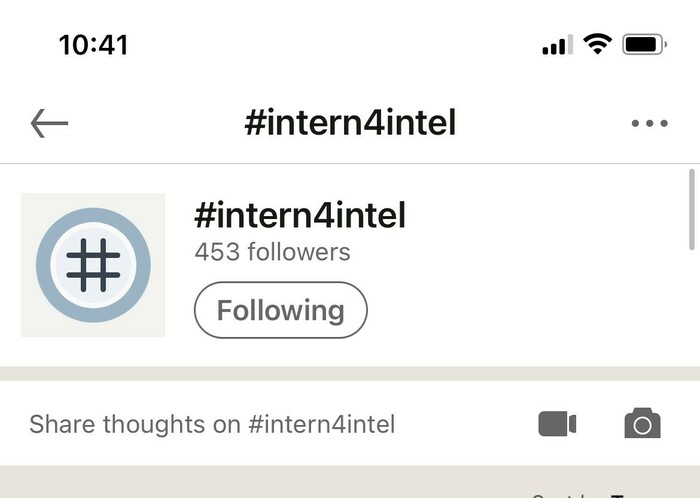Tap the back arrow in header

pyautogui.click(x=49, y=123)
